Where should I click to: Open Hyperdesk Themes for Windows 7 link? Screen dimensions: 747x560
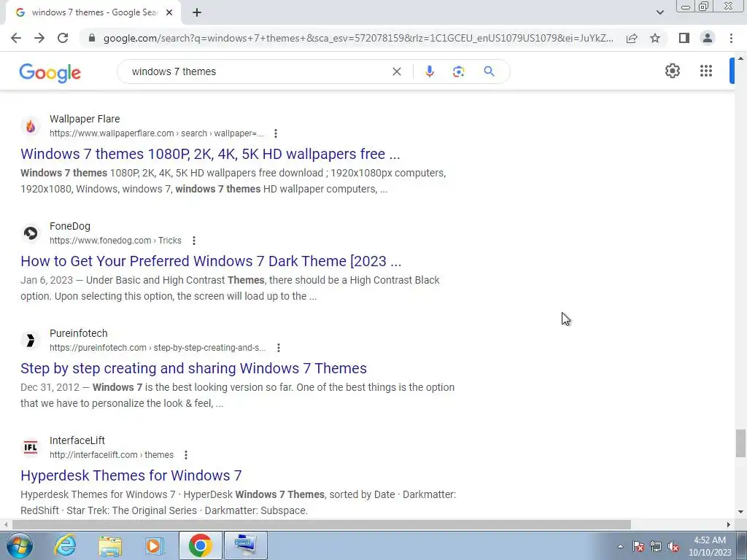(131, 475)
